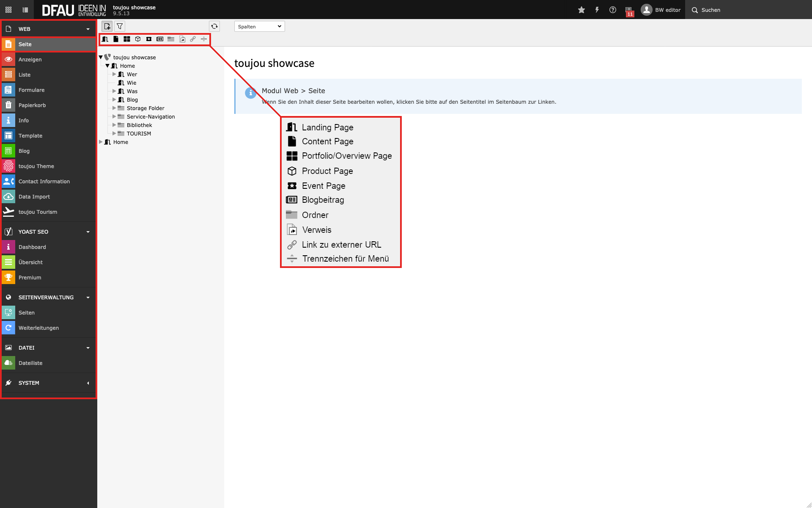This screenshot has height=508, width=812.
Task: Toggle module menu grid icon
Action: (x=8, y=10)
